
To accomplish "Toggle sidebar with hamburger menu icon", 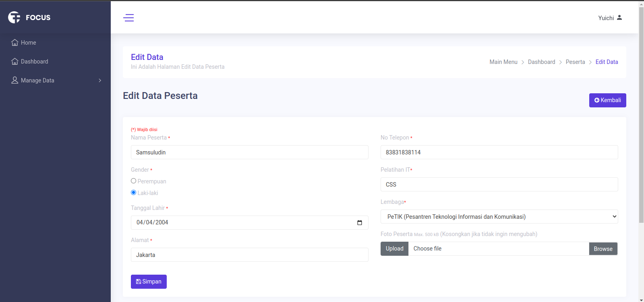I will click(128, 18).
